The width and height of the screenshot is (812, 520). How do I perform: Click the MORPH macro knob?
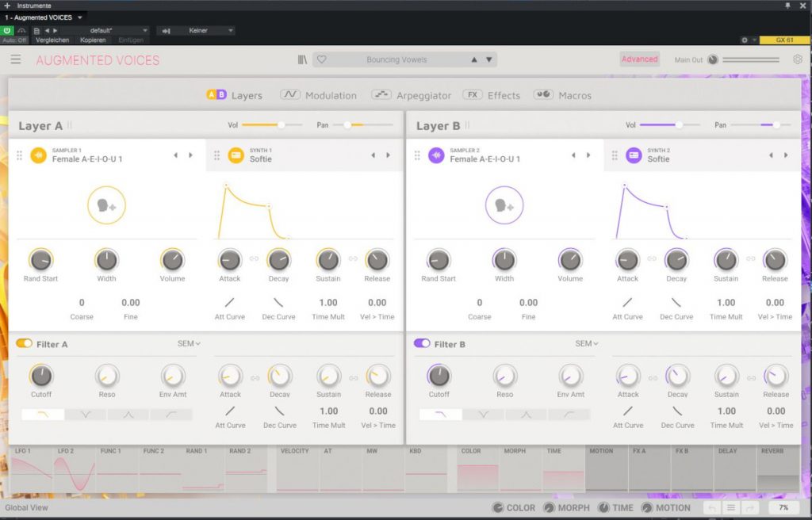point(549,508)
